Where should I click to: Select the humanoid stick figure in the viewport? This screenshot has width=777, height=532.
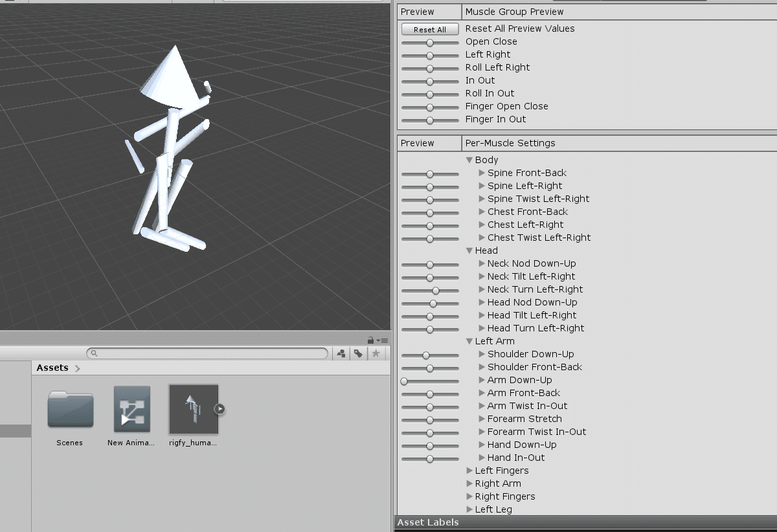[x=170, y=148]
